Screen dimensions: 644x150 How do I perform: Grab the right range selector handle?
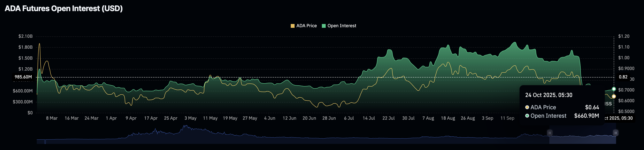click(x=615, y=133)
